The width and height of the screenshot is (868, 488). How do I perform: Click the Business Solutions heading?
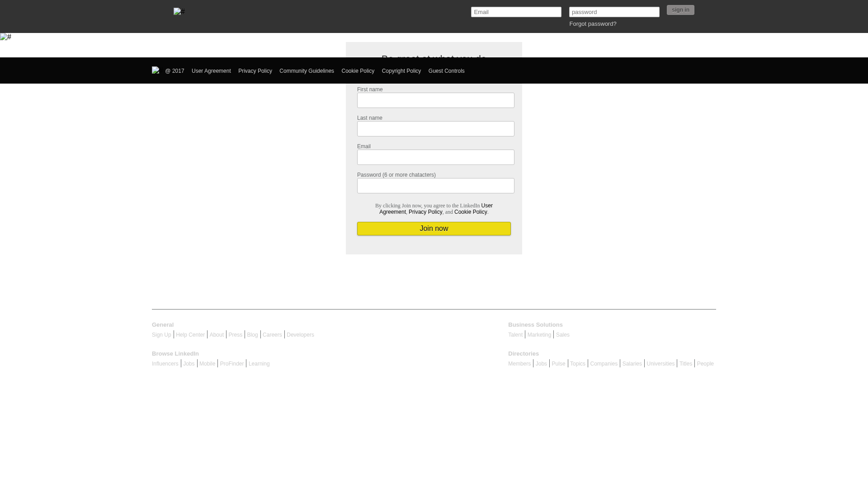click(535, 325)
